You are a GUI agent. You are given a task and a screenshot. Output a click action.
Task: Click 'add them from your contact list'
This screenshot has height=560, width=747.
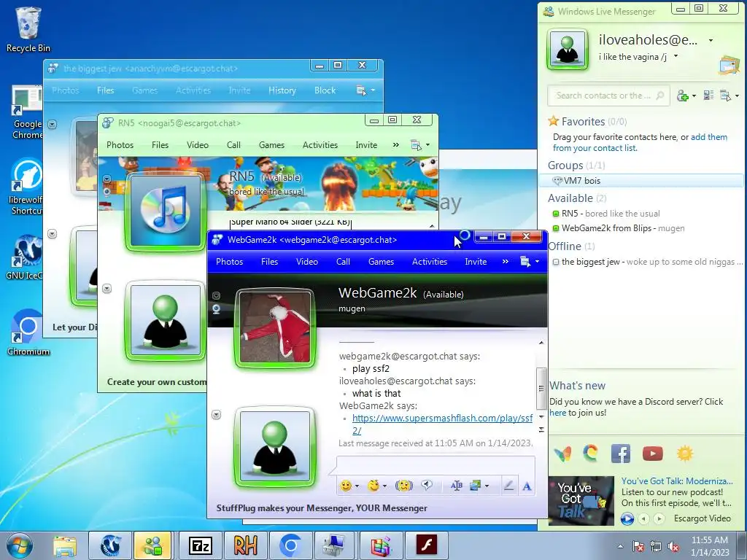[x=640, y=142]
